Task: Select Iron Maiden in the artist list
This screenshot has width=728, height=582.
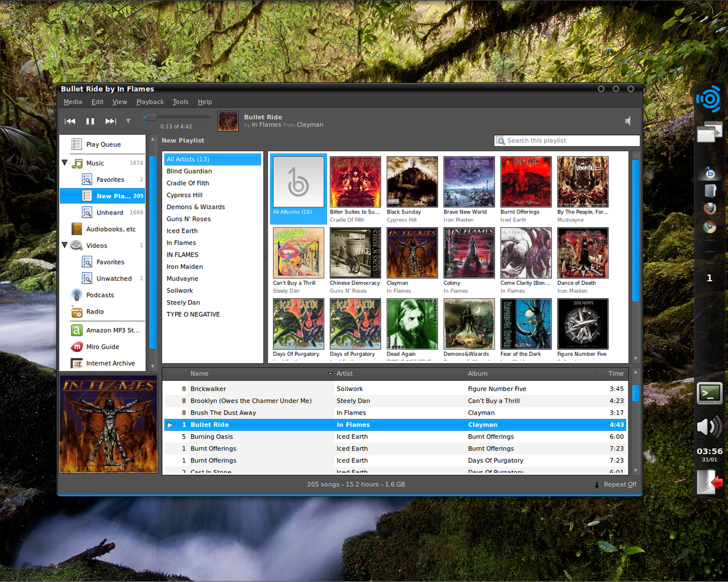Action: click(x=184, y=267)
